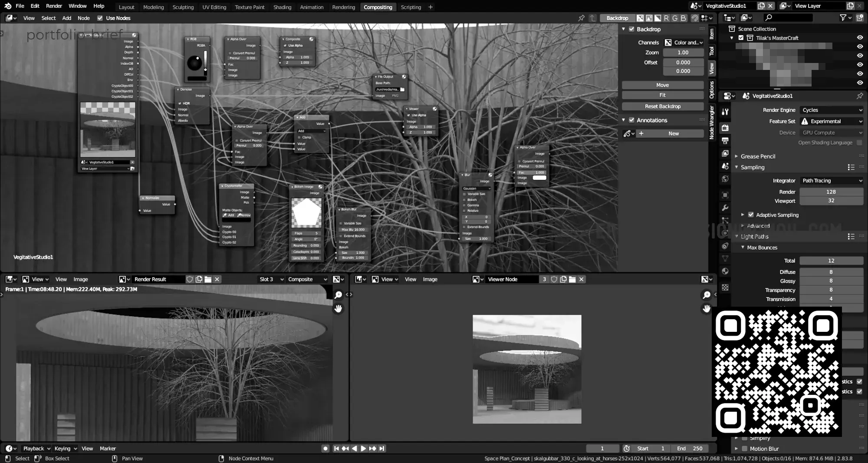This screenshot has height=463, width=868.
Task: Click the Fit backdrop button
Action: [x=662, y=95]
